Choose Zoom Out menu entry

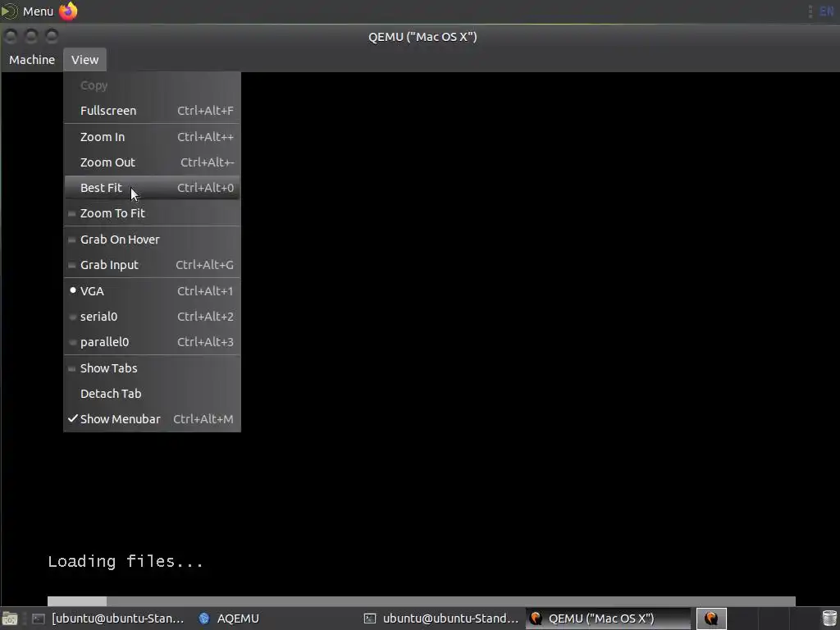(152, 162)
